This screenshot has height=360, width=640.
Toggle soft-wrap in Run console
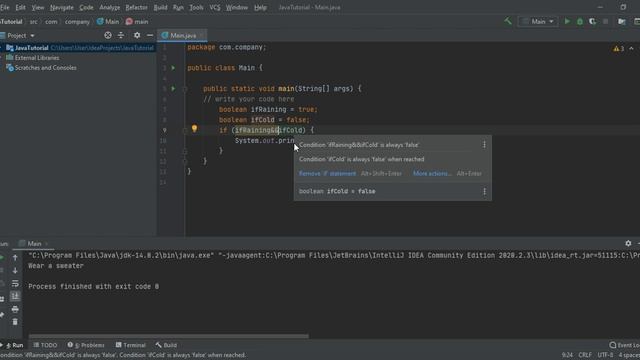15,283
